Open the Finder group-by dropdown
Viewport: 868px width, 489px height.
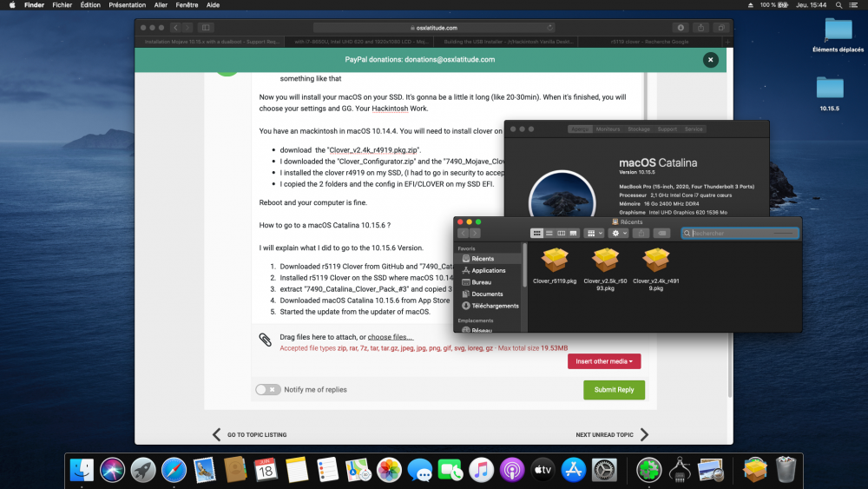[594, 233]
